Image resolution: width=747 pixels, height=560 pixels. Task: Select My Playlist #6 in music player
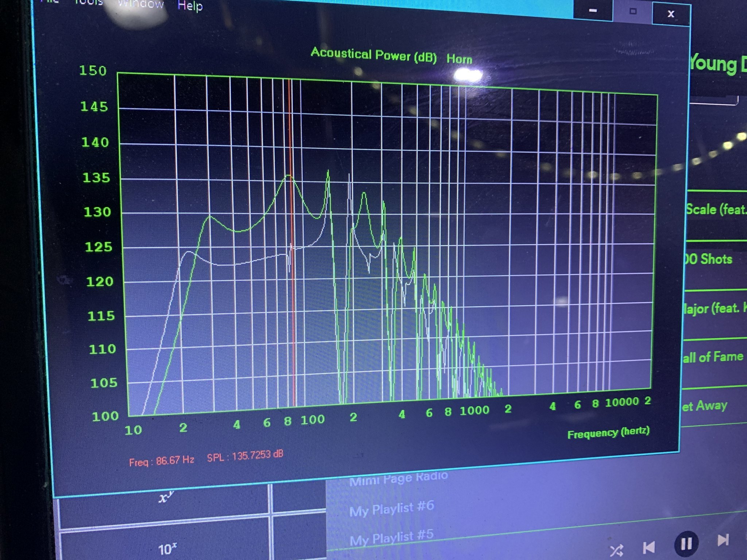click(x=391, y=508)
